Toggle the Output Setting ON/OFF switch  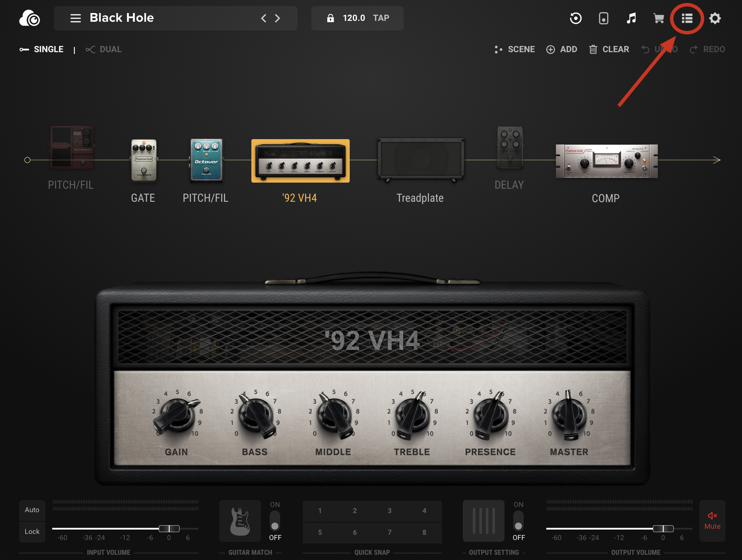point(518,521)
